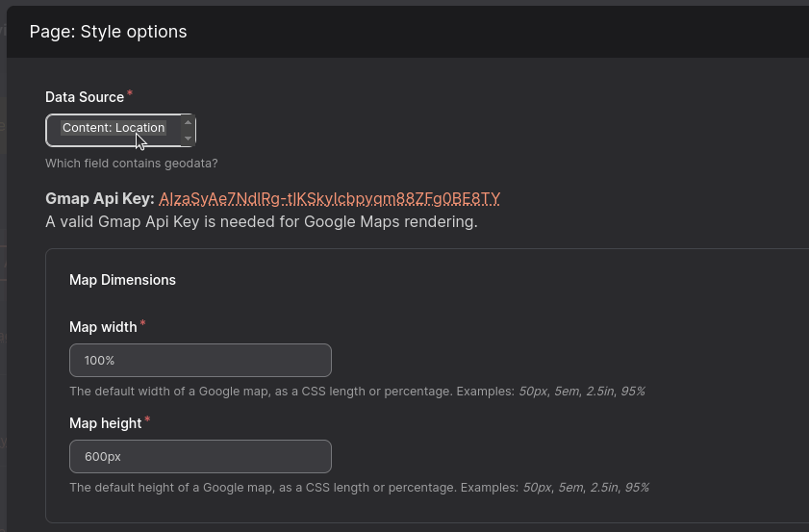Click the Page: Style options dialog title
The image size is (809, 532).
(x=108, y=32)
